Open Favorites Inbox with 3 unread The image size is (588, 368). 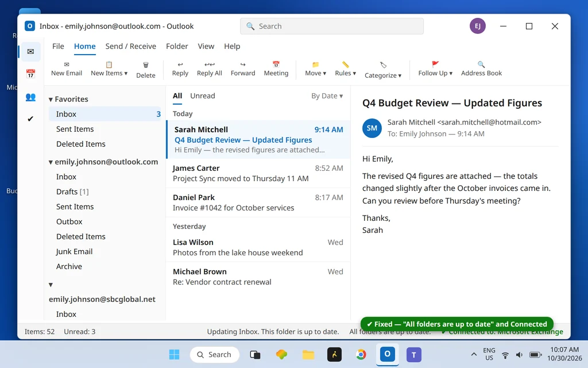(x=106, y=114)
